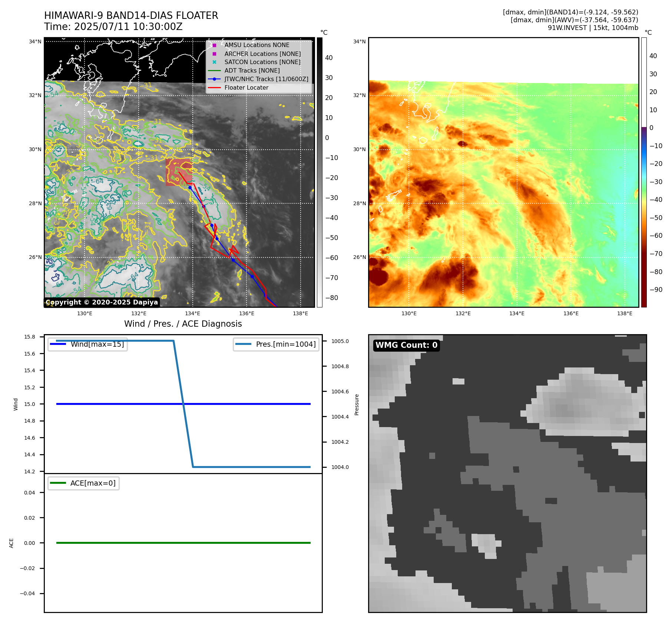Click the AWV dmax, dmin values line
The width and height of the screenshot is (672, 626).
point(575,20)
